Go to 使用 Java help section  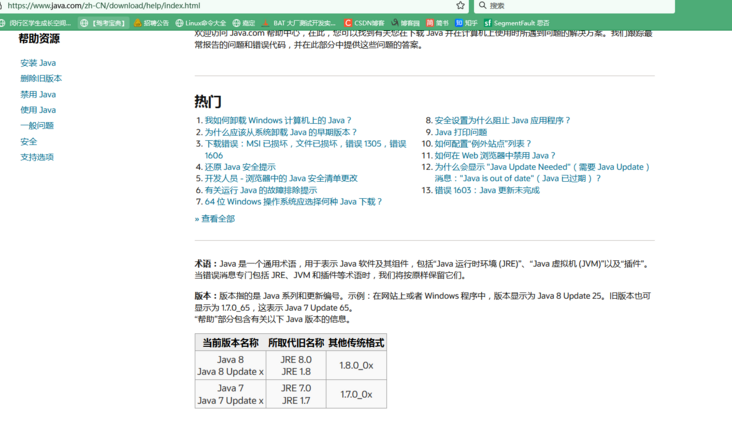point(38,110)
